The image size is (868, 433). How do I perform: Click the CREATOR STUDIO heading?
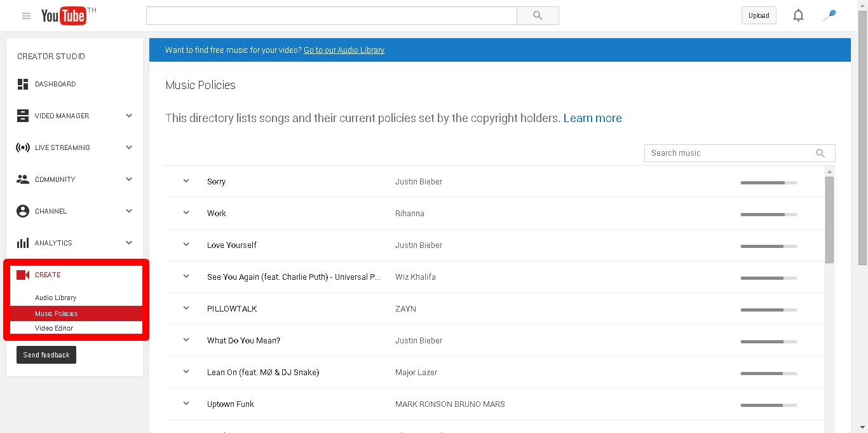[x=51, y=57]
